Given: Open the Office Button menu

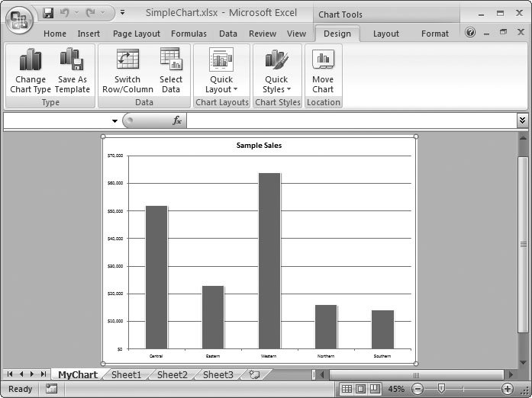Looking at the screenshot, I should pyautogui.click(x=19, y=20).
